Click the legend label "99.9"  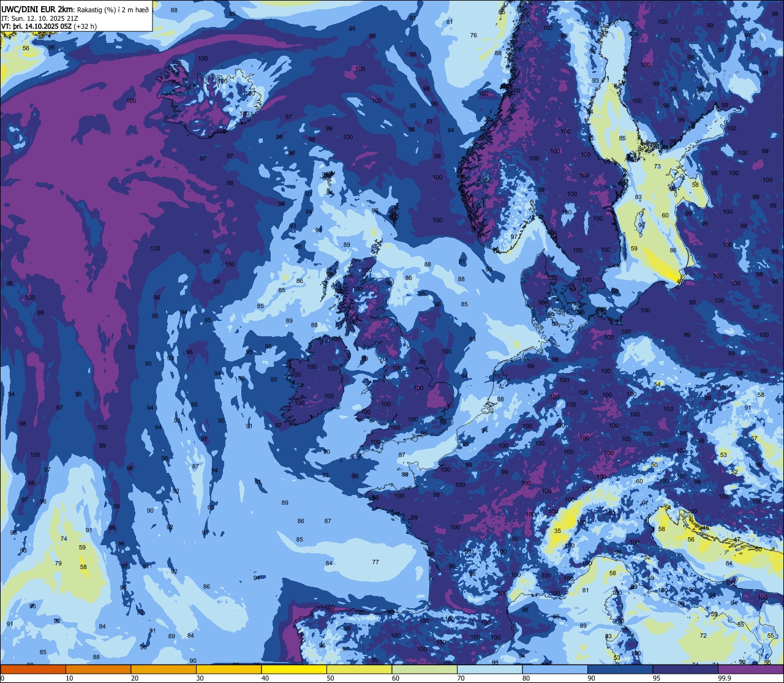(x=725, y=678)
